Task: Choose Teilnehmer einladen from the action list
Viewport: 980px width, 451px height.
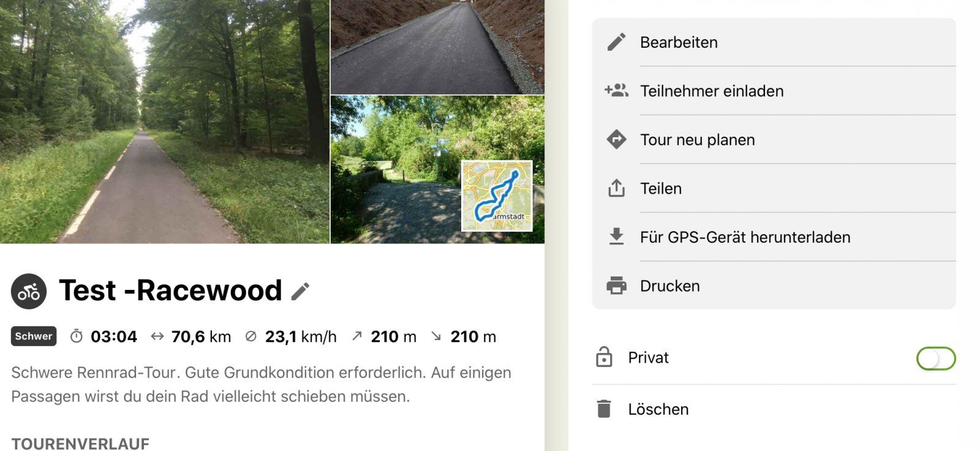Action: tap(774, 91)
